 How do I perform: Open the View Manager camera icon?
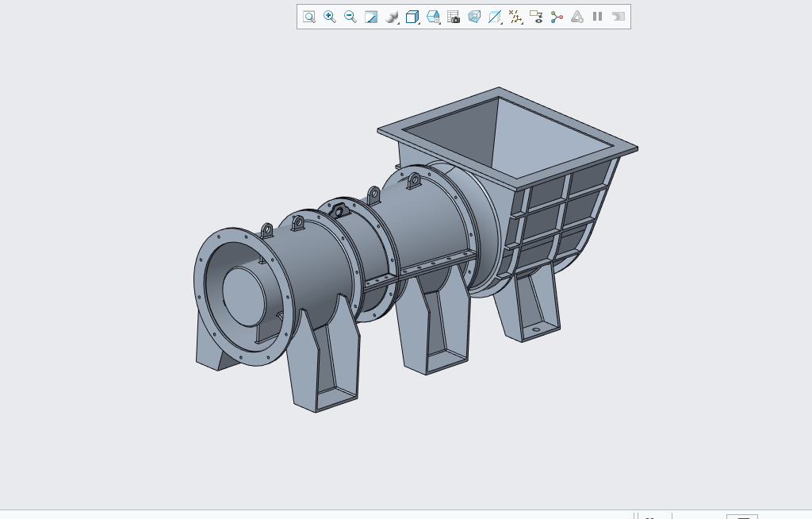(x=453, y=17)
